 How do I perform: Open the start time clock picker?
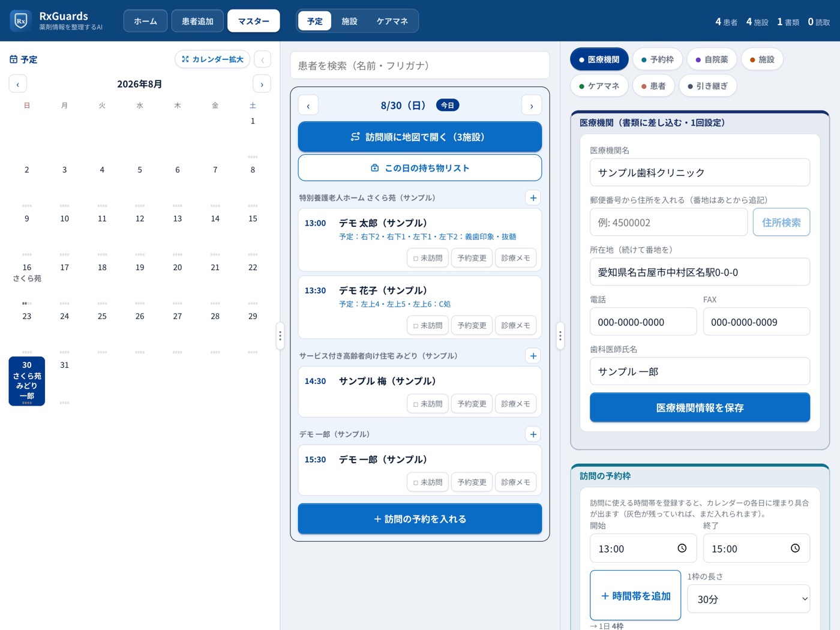tap(682, 548)
